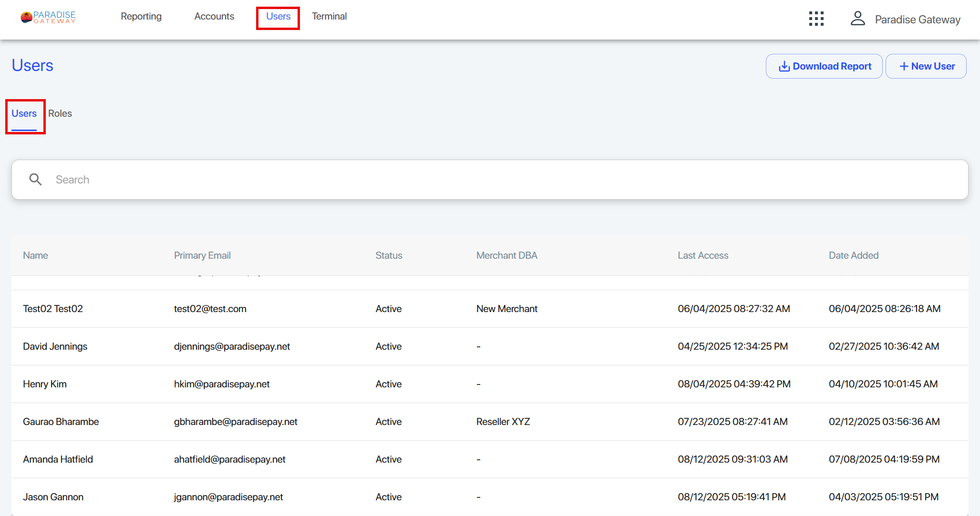The image size is (980, 516).
Task: Sort by the Status column header
Action: [x=389, y=255]
